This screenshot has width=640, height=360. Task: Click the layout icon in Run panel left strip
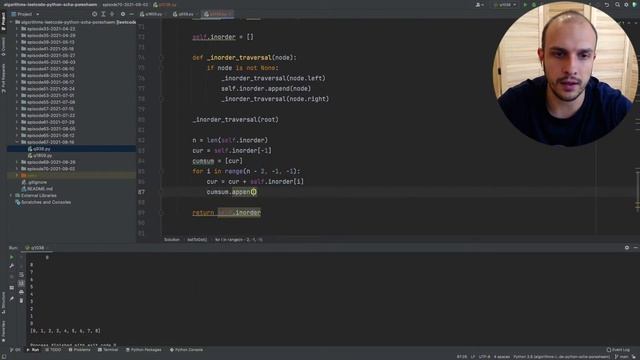point(11,288)
